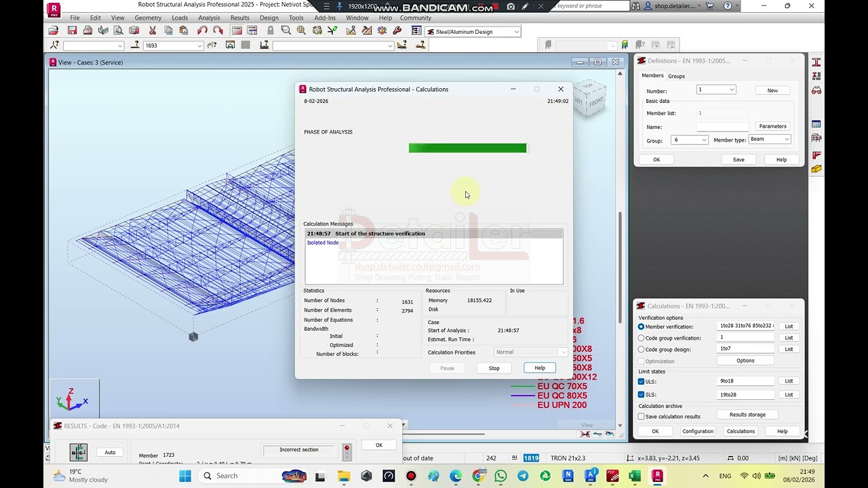Click the screen capture camera icon
This screenshot has height=488, width=868.
tap(134, 30)
